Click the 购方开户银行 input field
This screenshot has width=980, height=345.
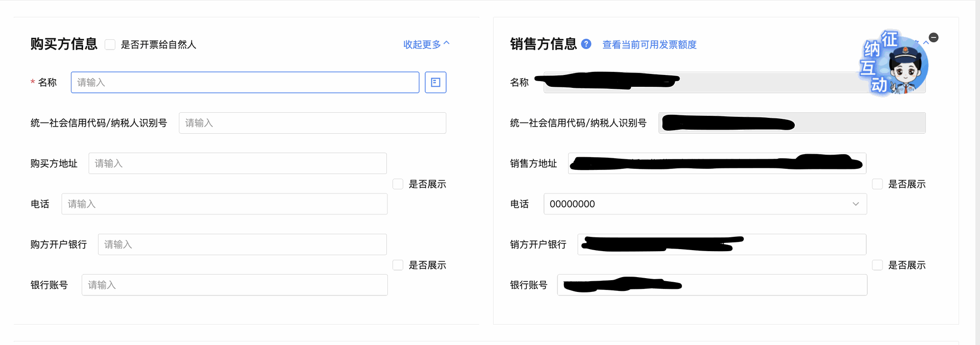tap(242, 244)
